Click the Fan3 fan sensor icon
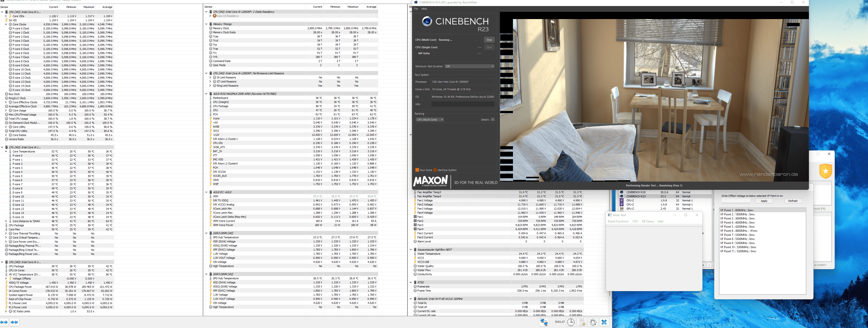The width and height of the screenshot is (868, 328). [x=415, y=225]
